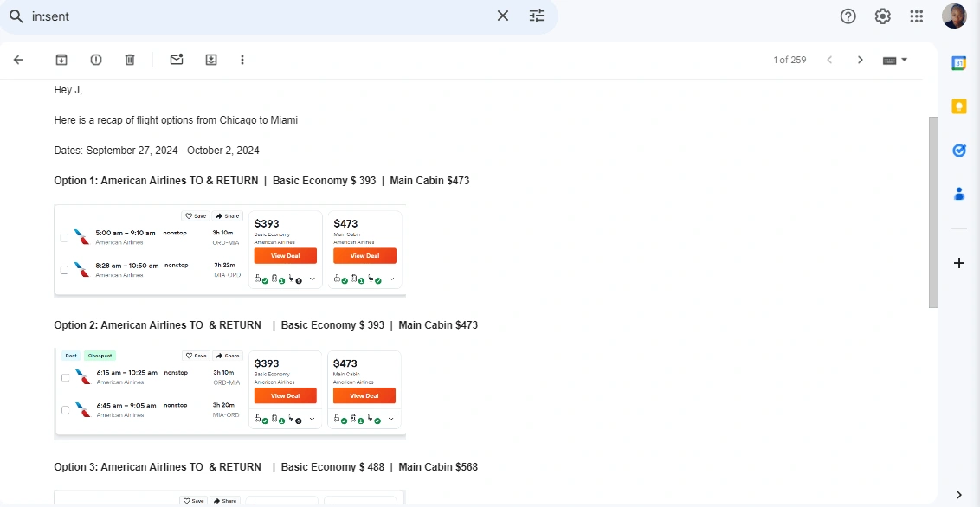The height and width of the screenshot is (507, 980).
Task: Click the Cheapest tag in Option 2 card
Action: 100,356
